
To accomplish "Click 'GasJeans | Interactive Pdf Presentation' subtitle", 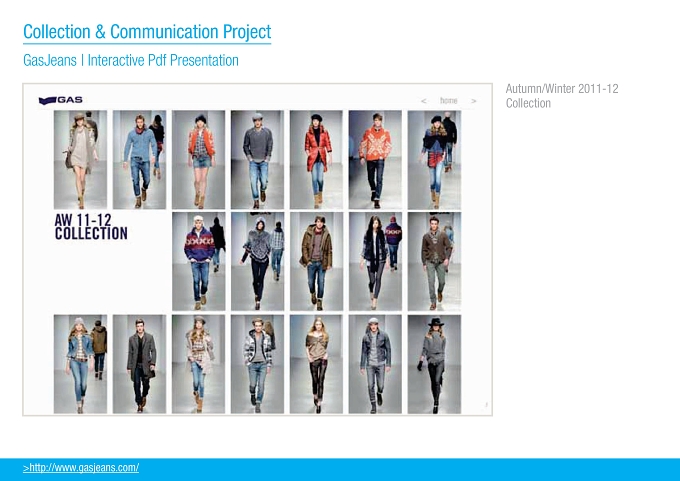I will [x=131, y=60].
